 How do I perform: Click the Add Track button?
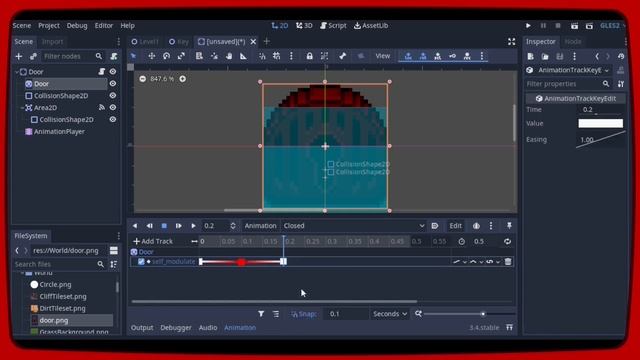click(x=153, y=242)
